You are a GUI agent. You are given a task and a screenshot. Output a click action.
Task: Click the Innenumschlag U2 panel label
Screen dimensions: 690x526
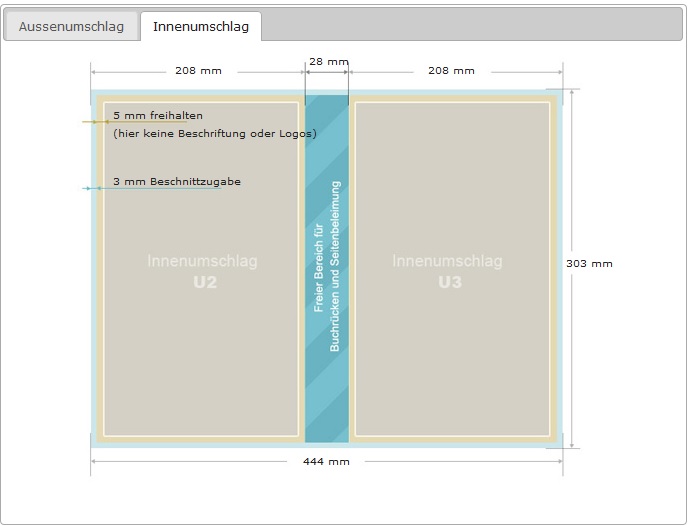tap(203, 271)
